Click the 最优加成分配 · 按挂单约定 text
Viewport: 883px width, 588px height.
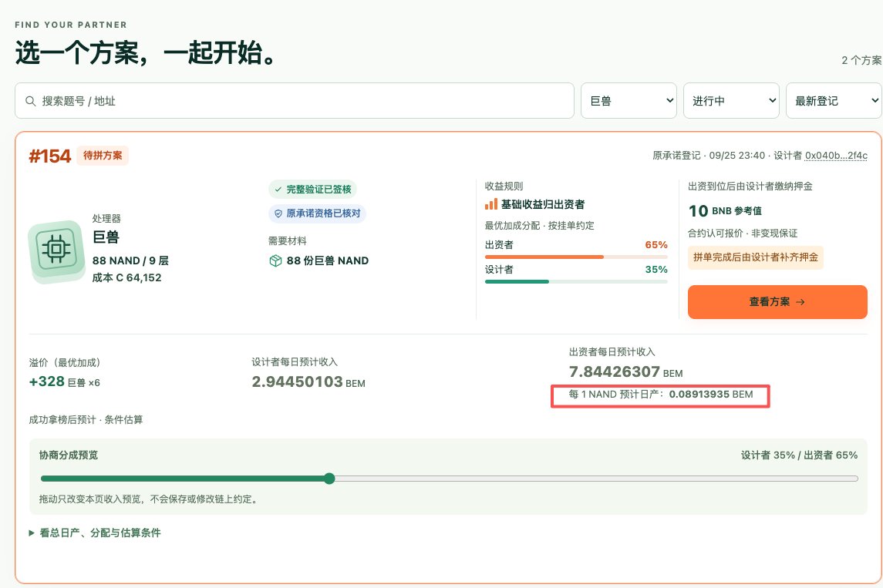tap(540, 226)
